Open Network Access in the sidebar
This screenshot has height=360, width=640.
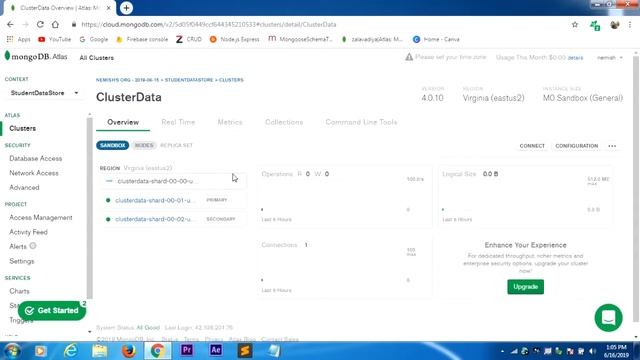click(x=34, y=173)
